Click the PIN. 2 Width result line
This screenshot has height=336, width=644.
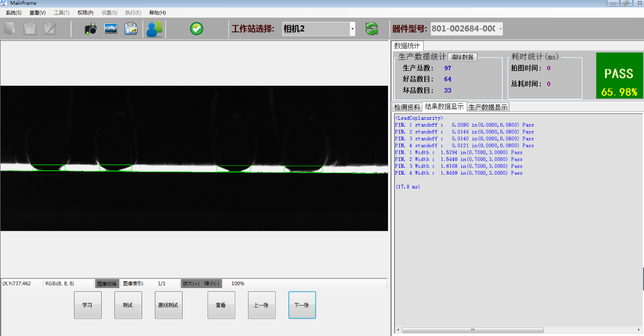tap(458, 159)
